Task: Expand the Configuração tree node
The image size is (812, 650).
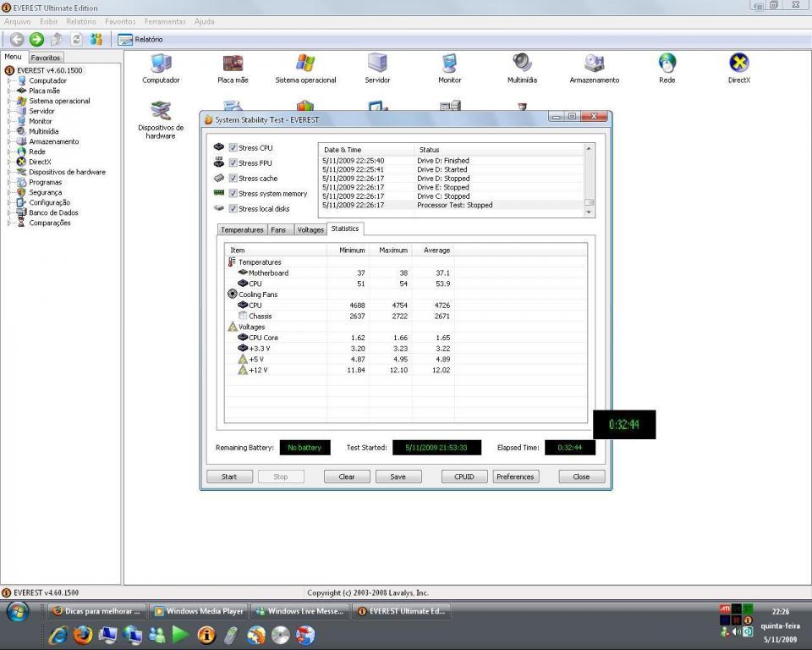Action: tap(8, 202)
